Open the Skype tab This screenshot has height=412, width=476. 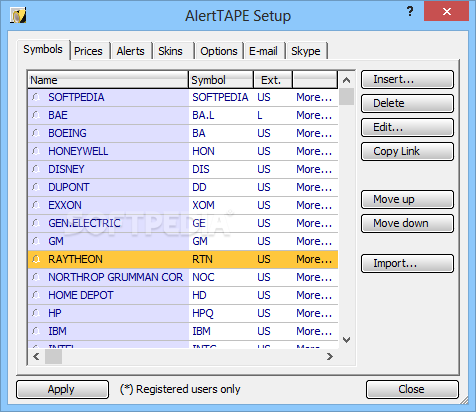[x=306, y=51]
